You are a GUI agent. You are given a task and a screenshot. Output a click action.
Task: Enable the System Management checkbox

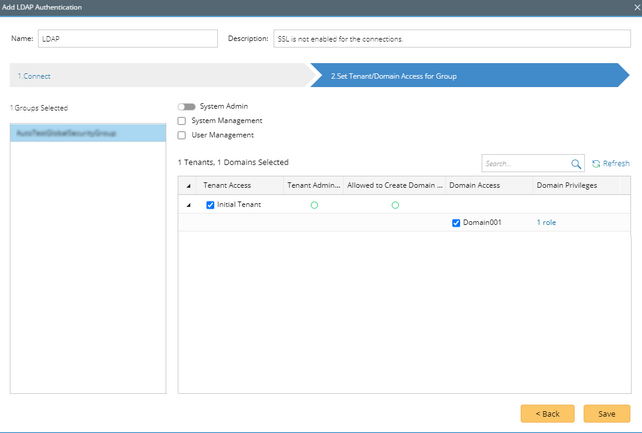coord(182,120)
